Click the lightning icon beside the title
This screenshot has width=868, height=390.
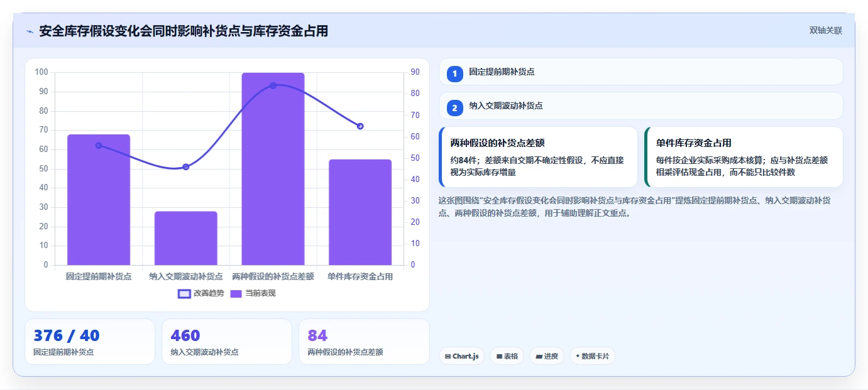(x=30, y=31)
